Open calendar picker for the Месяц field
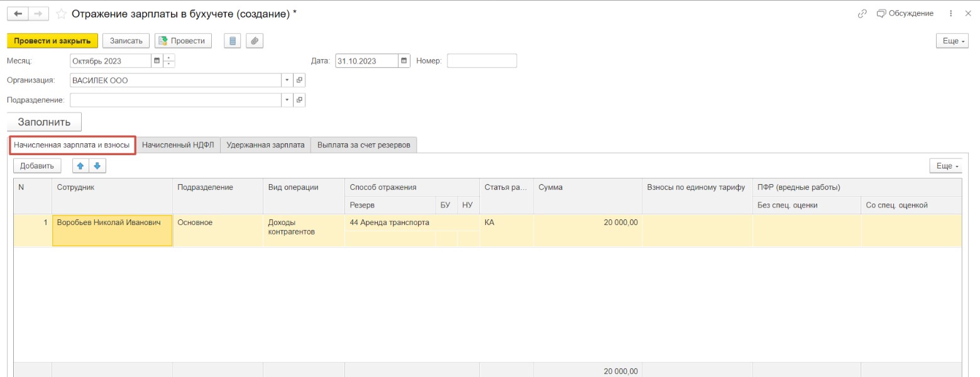Image resolution: width=980 pixels, height=377 pixels. (x=157, y=61)
